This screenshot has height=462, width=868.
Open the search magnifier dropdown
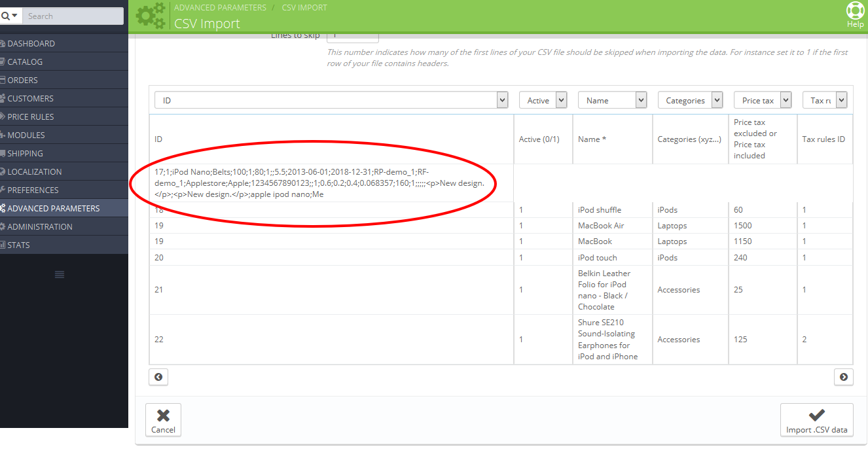click(10, 16)
